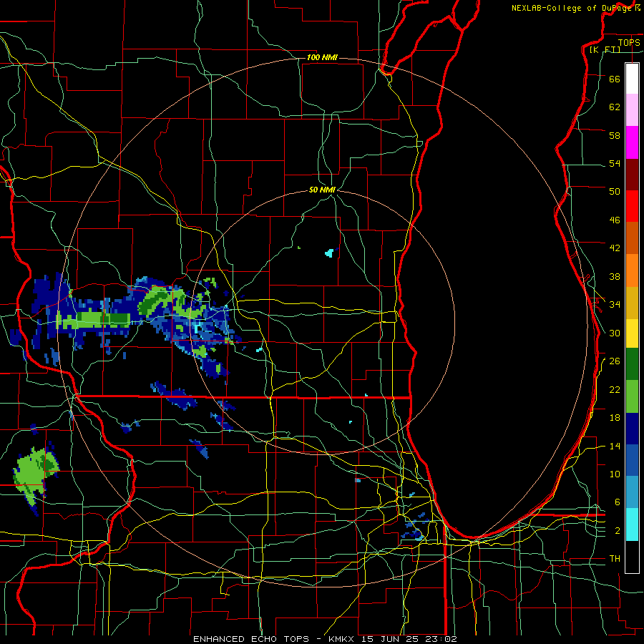Click the dark orange legend swatch
Image resolution: width=644 pixels, height=644 pixels.
coord(632,238)
